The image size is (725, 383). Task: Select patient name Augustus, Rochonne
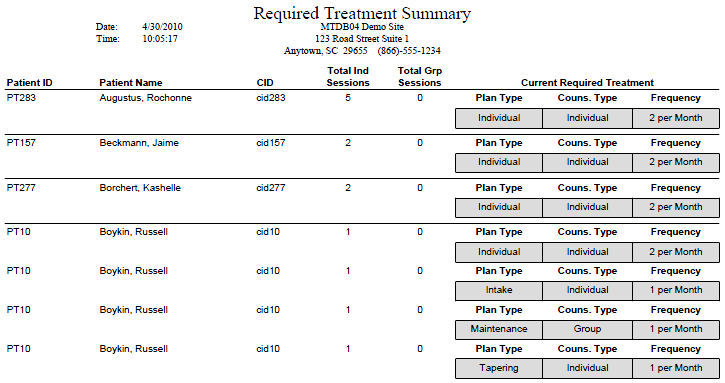pyautogui.click(x=145, y=98)
